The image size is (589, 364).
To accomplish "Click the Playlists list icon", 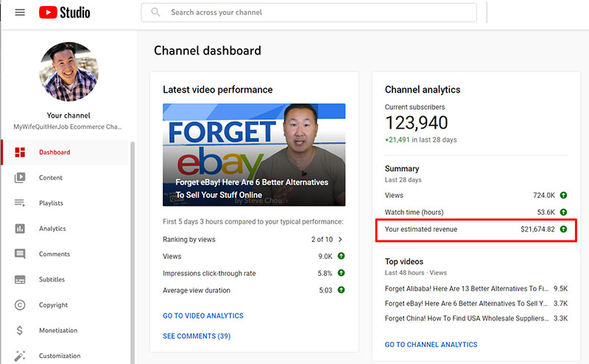I will 20,203.
